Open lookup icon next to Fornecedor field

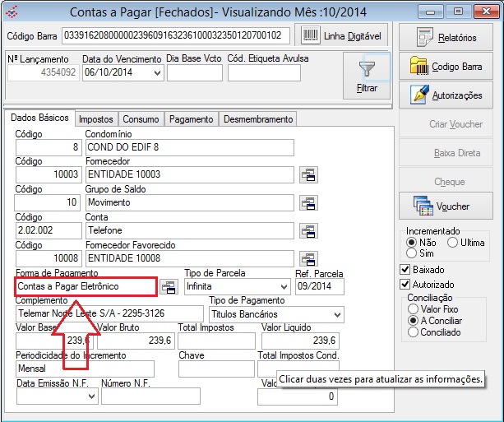pos(307,174)
